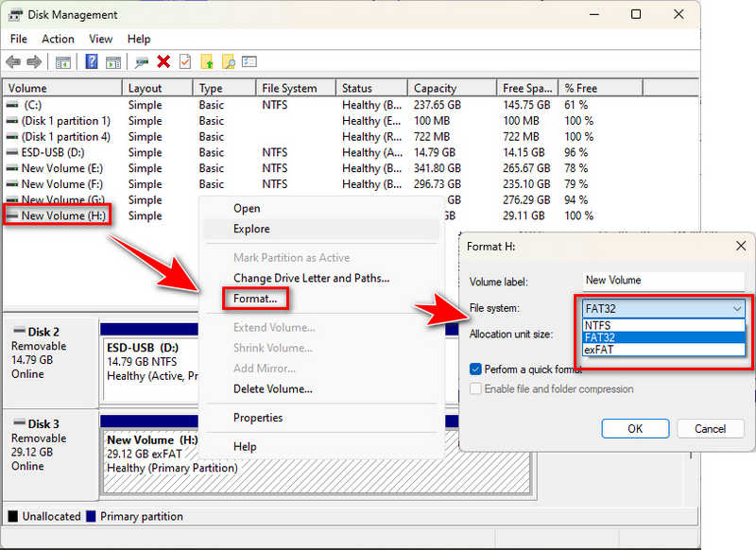The height and width of the screenshot is (550, 756).
Task: Sort by the Layout column header
Action: pyautogui.click(x=158, y=88)
